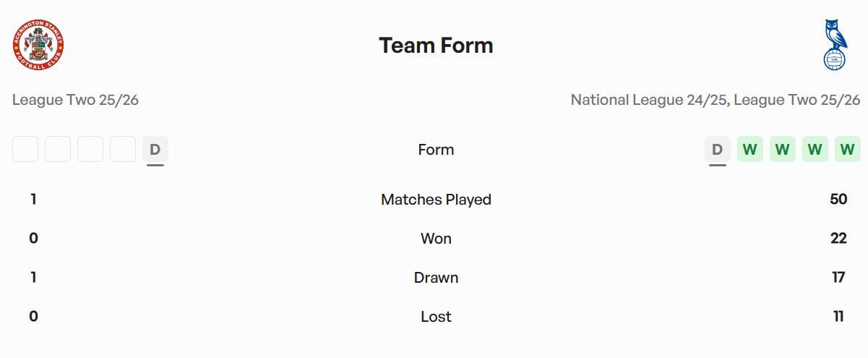Screen dimensions: 868x358
Task: Click the Oldham Athletic owl crest
Action: (x=835, y=45)
